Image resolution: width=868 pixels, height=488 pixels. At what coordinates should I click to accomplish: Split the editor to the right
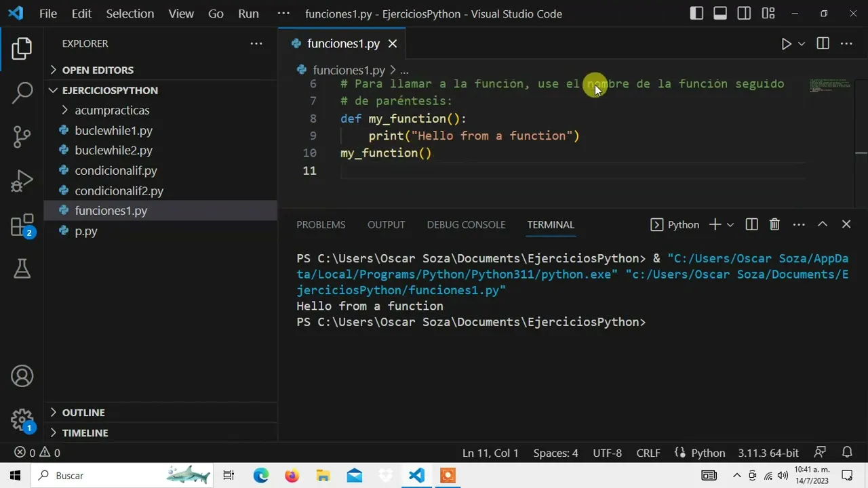point(823,43)
